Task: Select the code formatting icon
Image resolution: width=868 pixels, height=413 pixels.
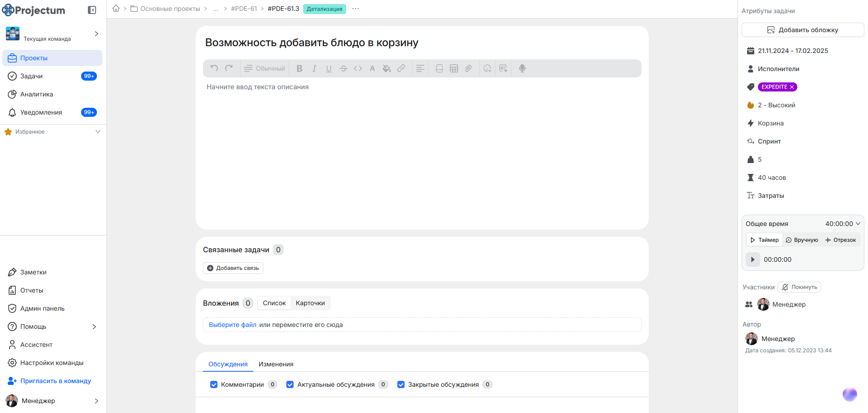Action: tap(358, 68)
